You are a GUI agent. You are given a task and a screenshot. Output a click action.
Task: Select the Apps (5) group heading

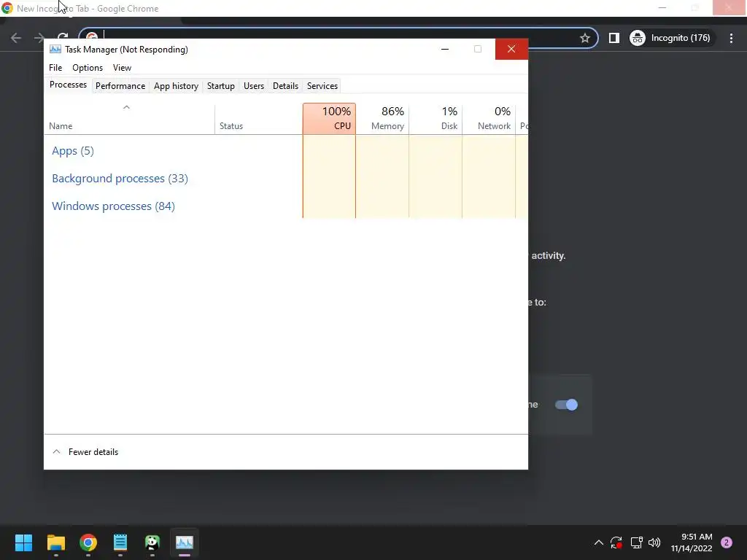pos(73,151)
